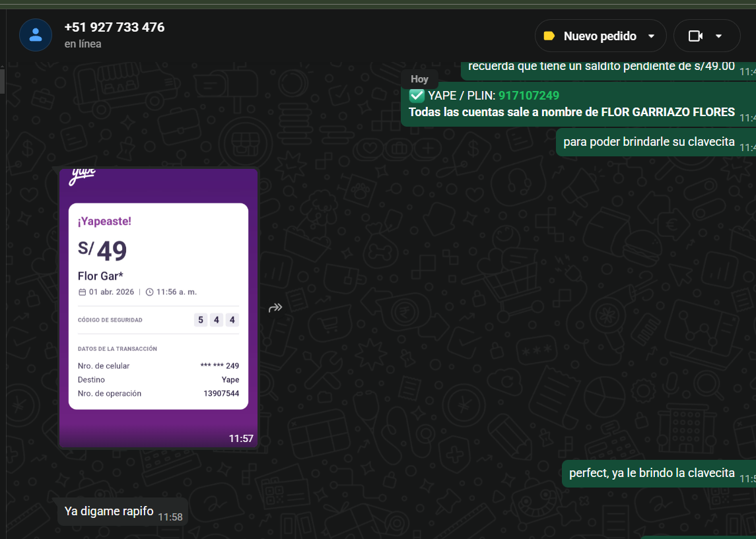Open the phone number 917107249 link
The image size is (756, 539).
[529, 96]
